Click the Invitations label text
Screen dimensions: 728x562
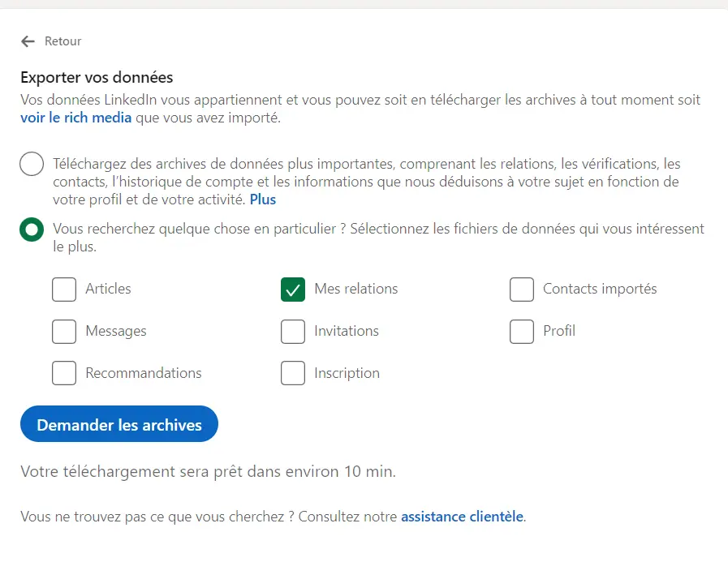point(346,331)
